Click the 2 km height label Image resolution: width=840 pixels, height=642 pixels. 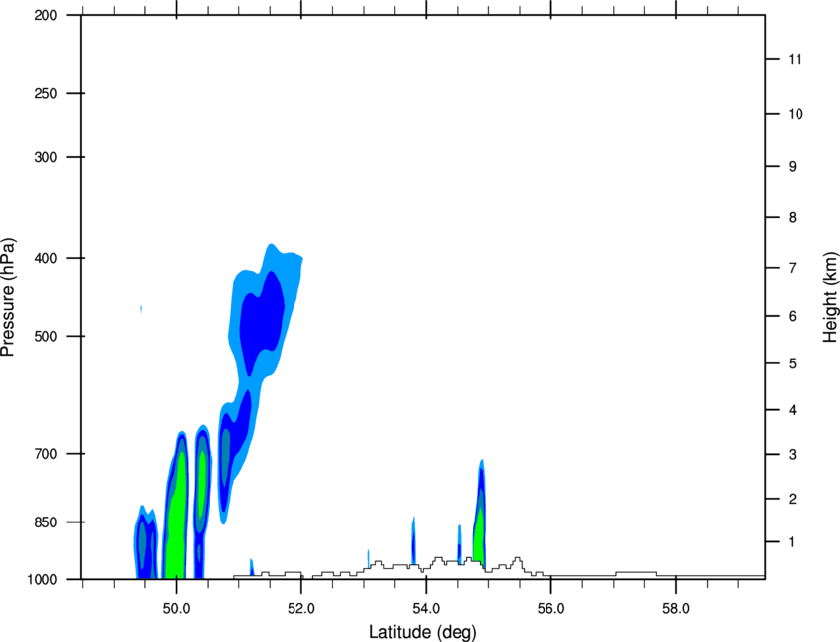[793, 499]
